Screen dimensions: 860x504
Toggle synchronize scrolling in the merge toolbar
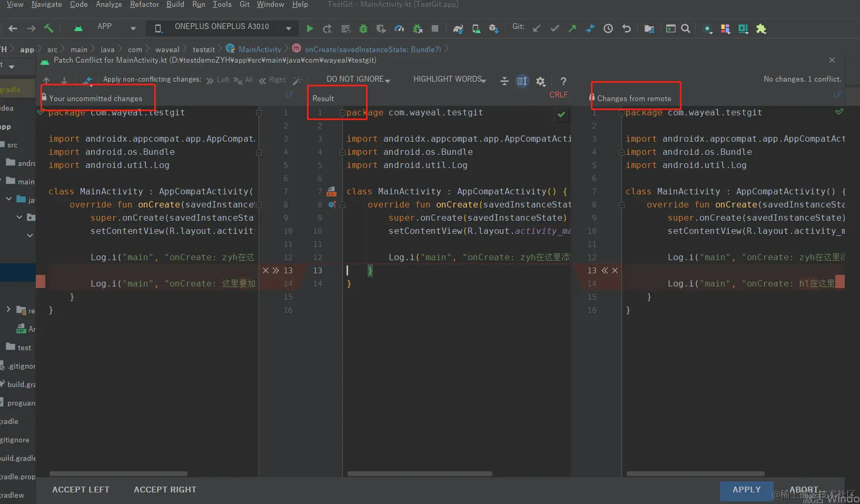pos(522,81)
